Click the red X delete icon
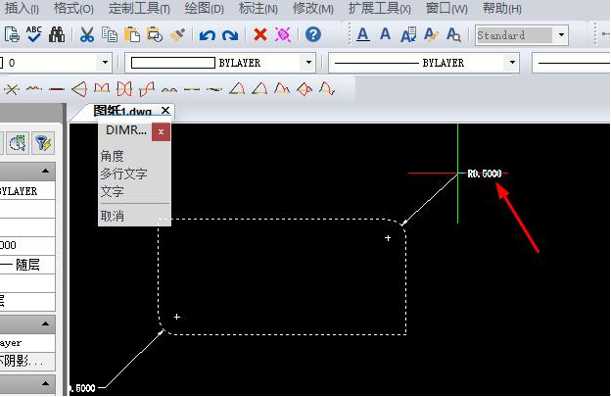The width and height of the screenshot is (611, 397). [x=260, y=34]
